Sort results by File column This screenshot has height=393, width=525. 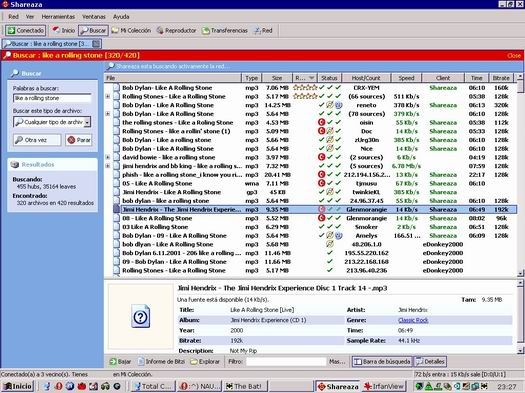[173, 78]
